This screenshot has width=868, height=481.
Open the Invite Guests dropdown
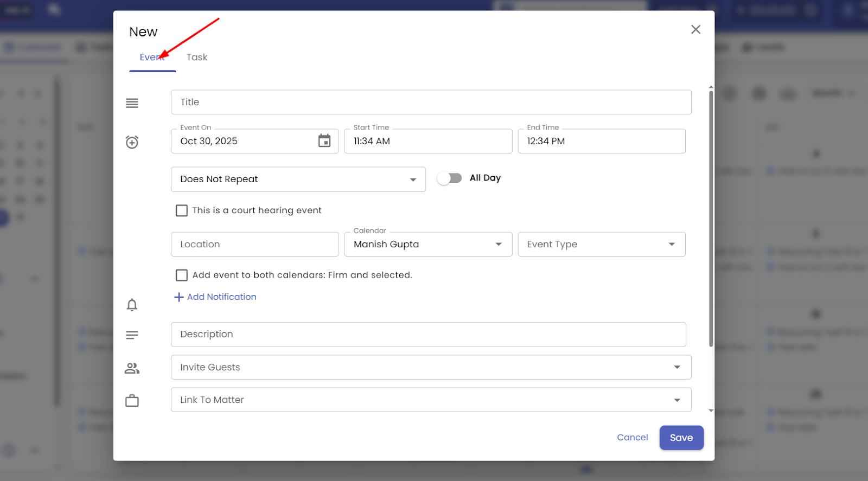(431, 367)
